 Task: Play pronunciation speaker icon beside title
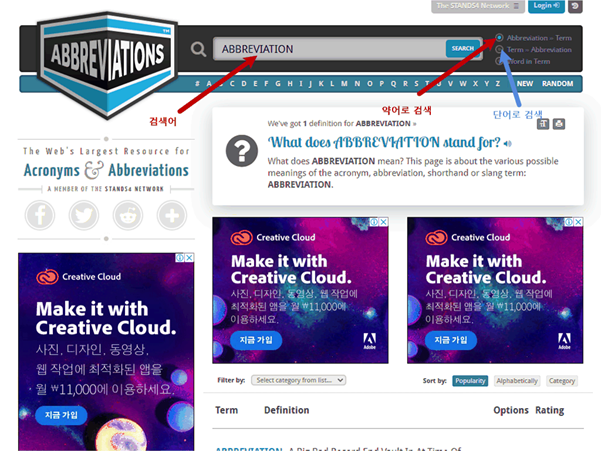pos(508,144)
